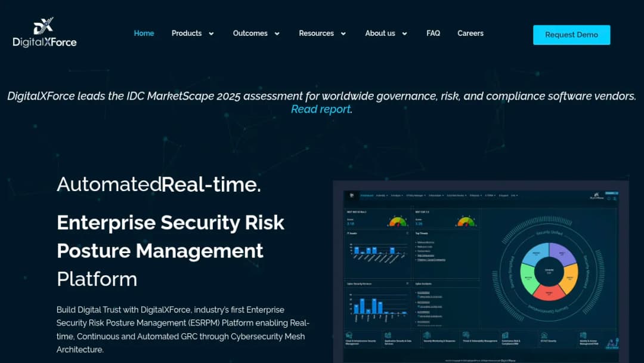This screenshot has width=644, height=363.
Task: Expand the Outcomes dropdown chevron
Action: (277, 33)
